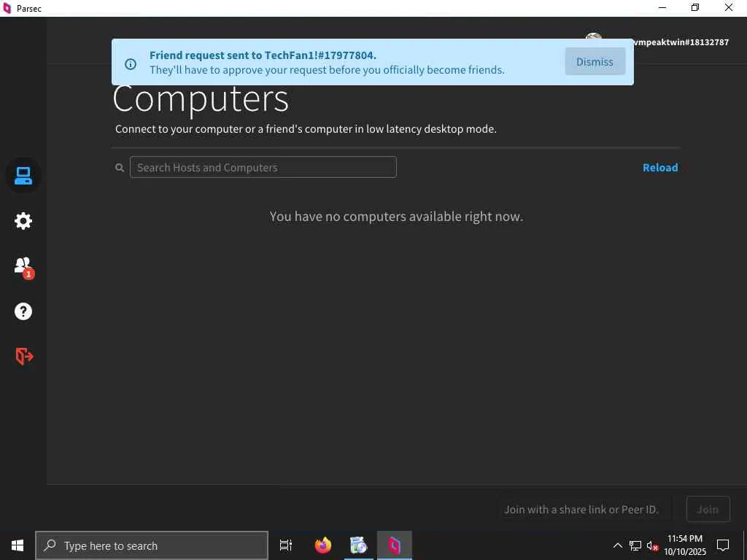
Task: Close the Parsec window
Action: click(x=729, y=7)
